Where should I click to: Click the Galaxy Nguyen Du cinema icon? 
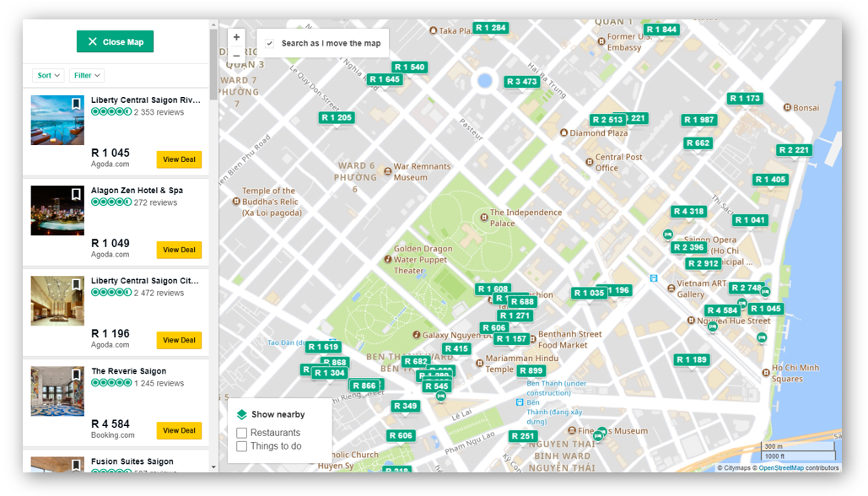[x=417, y=334]
